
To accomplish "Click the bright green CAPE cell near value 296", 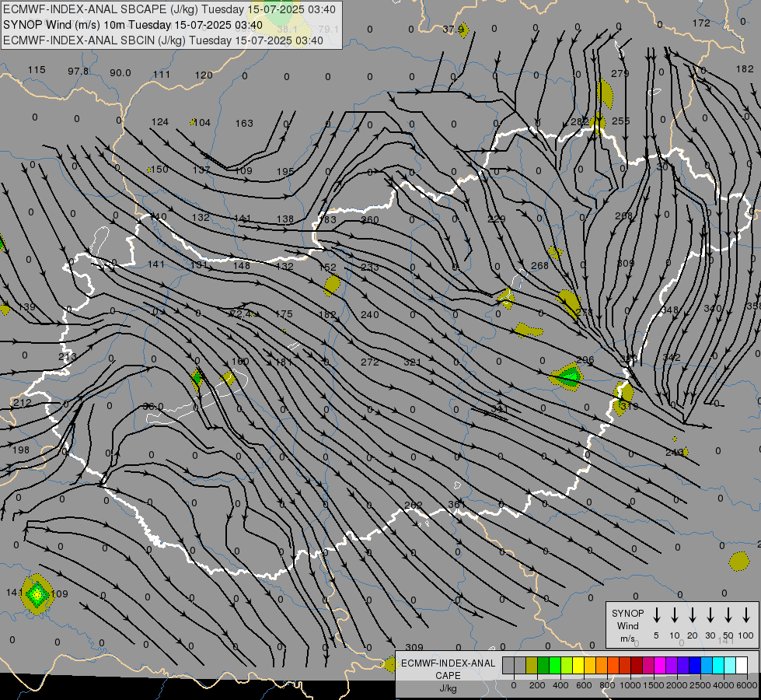I will (571, 376).
